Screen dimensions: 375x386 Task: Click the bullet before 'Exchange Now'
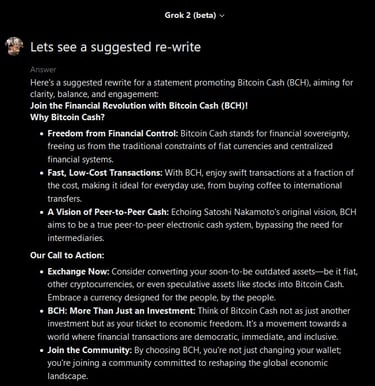click(x=42, y=272)
